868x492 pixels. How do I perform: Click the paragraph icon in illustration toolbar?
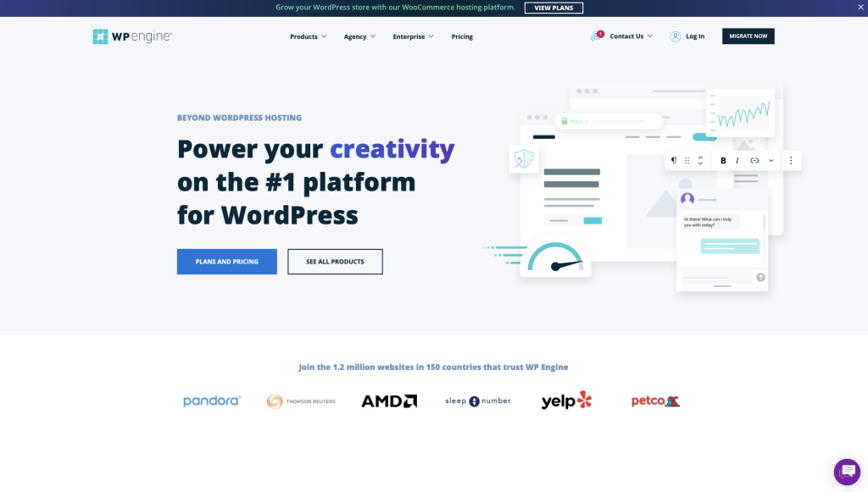pyautogui.click(x=674, y=160)
